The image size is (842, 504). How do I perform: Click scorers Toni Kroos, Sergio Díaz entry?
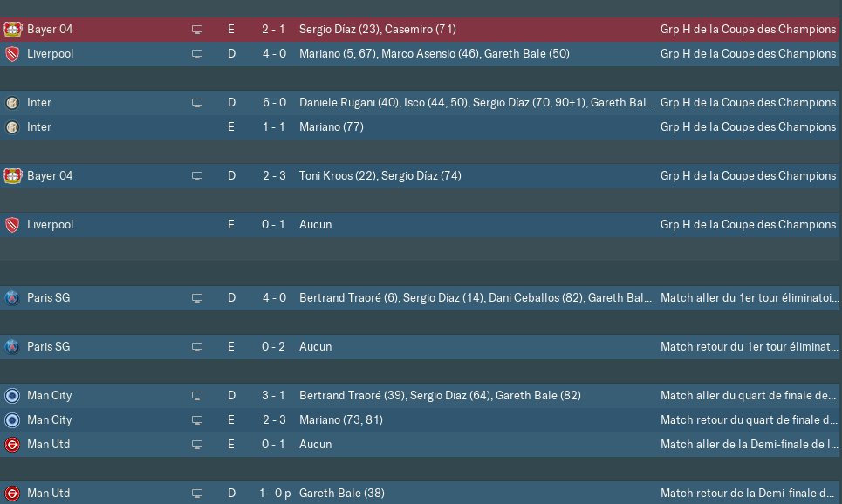coord(380,176)
